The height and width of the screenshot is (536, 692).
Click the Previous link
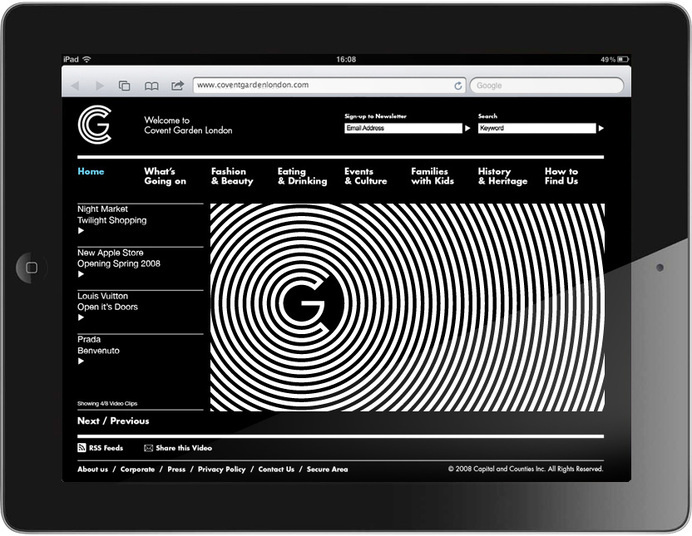[130, 421]
